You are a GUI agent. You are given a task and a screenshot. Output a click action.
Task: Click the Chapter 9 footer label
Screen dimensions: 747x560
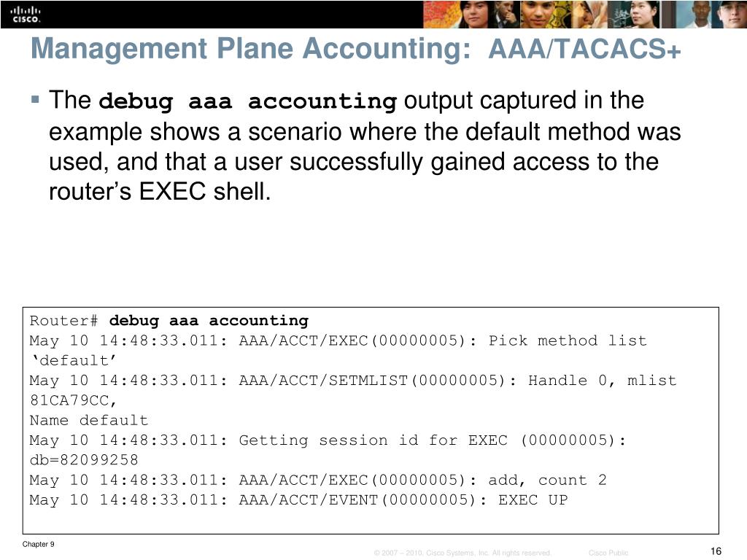[x=38, y=544]
